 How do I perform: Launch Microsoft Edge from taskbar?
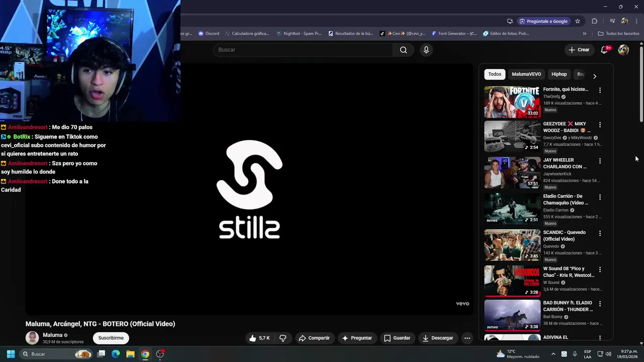click(x=116, y=354)
